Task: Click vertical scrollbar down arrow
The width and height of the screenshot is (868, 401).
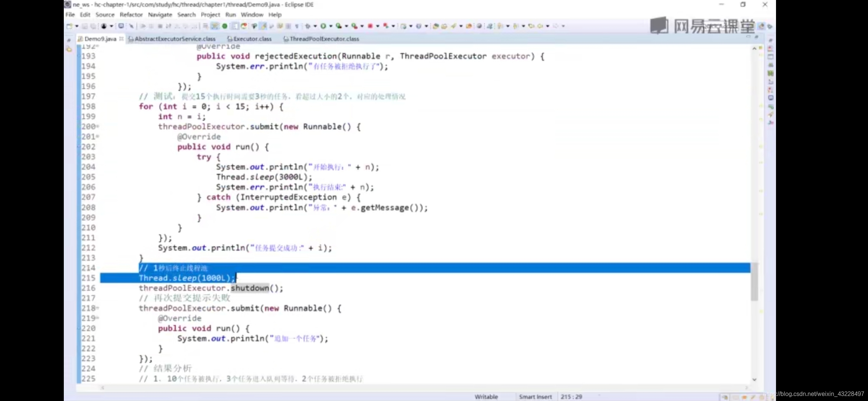Action: pos(754,379)
